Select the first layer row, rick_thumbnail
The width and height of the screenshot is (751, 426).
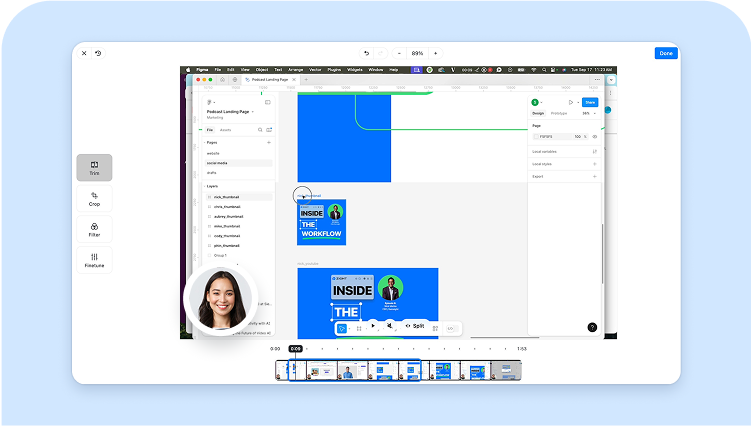(238, 197)
